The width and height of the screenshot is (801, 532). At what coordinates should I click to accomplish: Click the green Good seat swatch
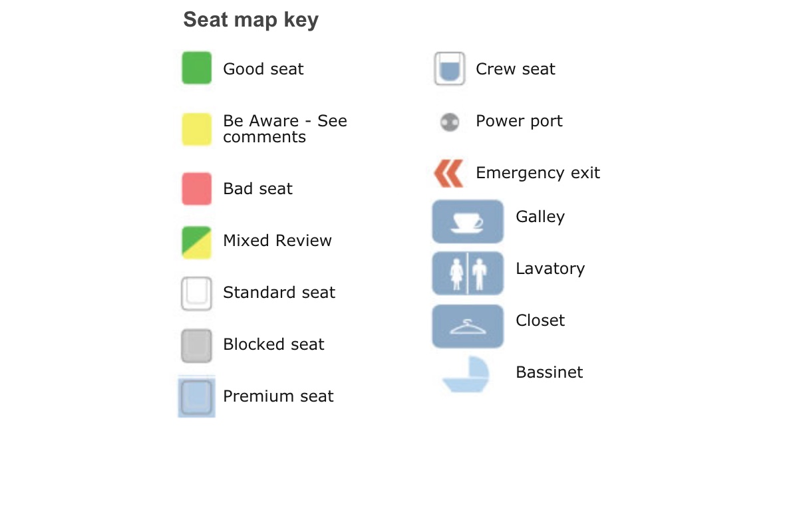pyautogui.click(x=197, y=68)
